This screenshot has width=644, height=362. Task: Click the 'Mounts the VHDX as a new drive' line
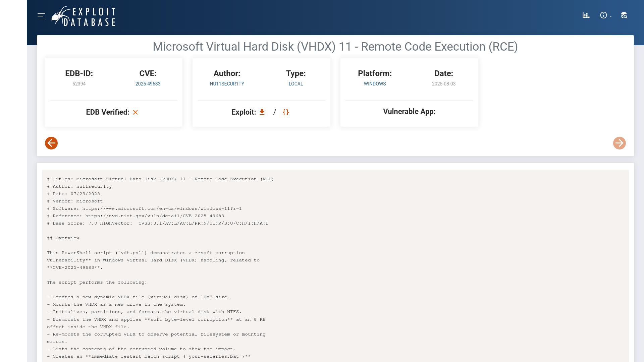click(116, 304)
